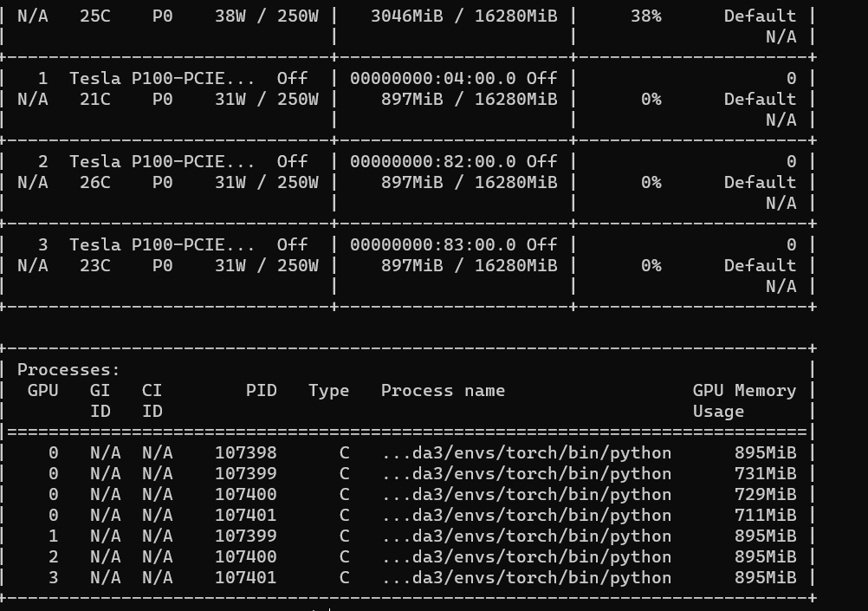This screenshot has width=868, height=611.
Task: Select the 21C temperature reading
Action: pyautogui.click(x=94, y=99)
